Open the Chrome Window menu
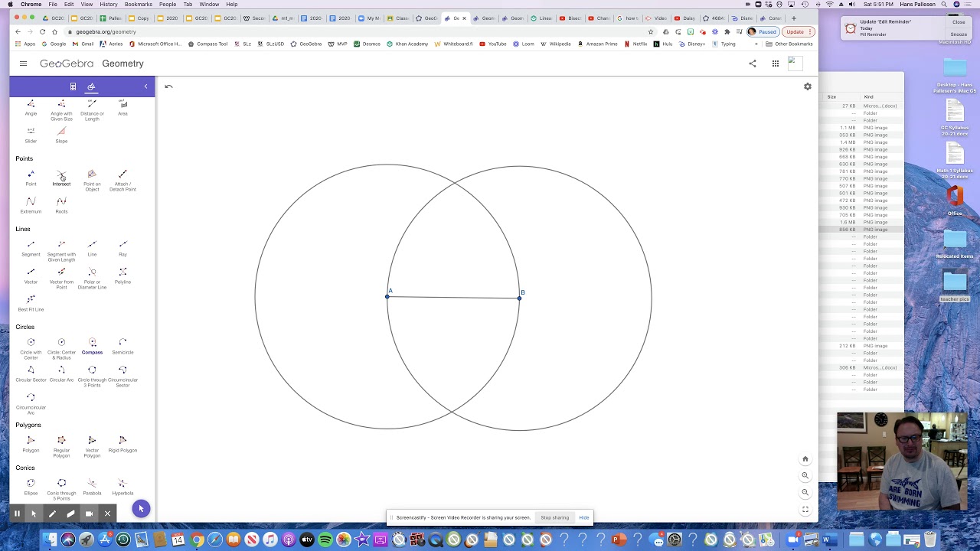980x551 pixels. coord(209,5)
